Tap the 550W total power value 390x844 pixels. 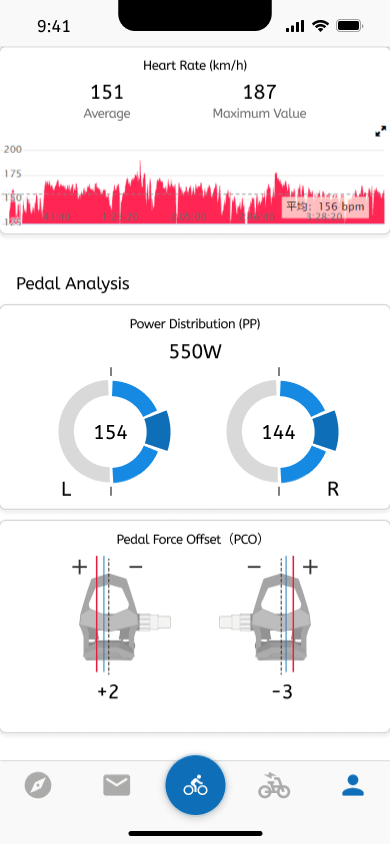pyautogui.click(x=195, y=351)
